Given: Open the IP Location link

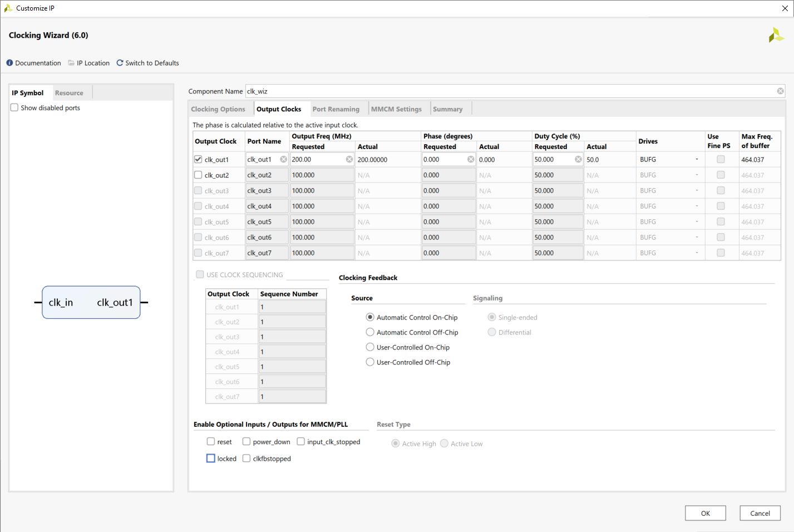Looking at the screenshot, I should 93,63.
